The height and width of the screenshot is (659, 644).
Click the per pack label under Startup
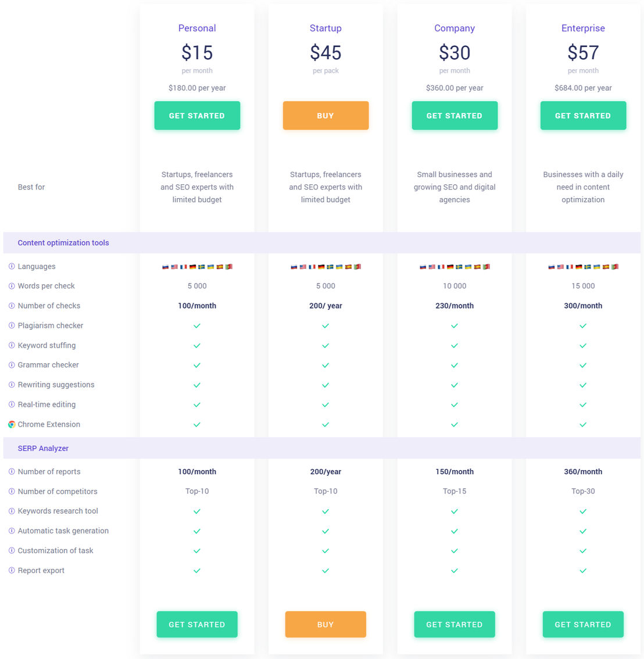326,71
